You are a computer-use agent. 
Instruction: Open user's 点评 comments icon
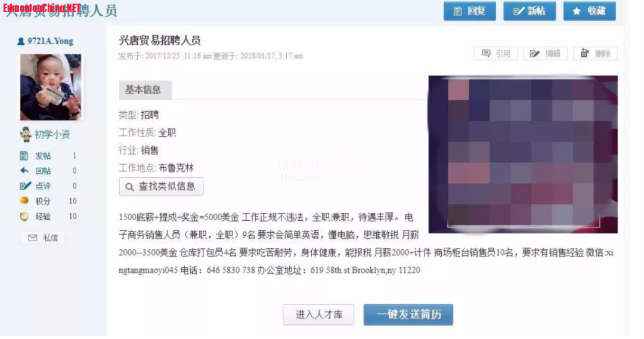[25, 186]
